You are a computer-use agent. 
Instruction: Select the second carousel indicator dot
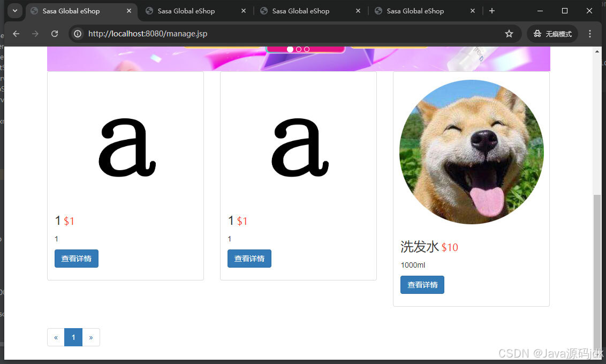298,49
